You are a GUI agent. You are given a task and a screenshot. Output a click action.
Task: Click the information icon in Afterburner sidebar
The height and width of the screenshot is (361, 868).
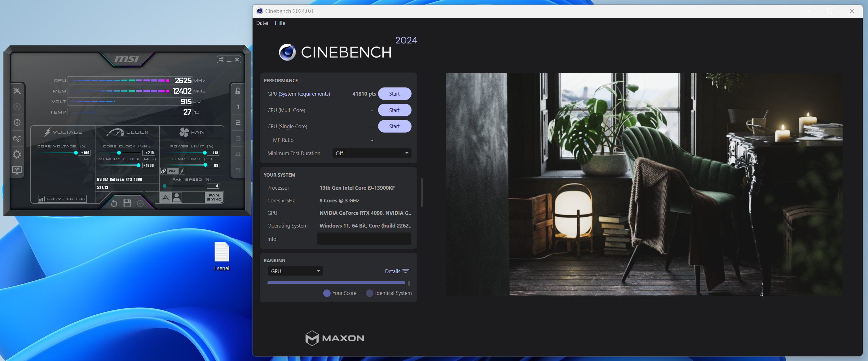(17, 123)
